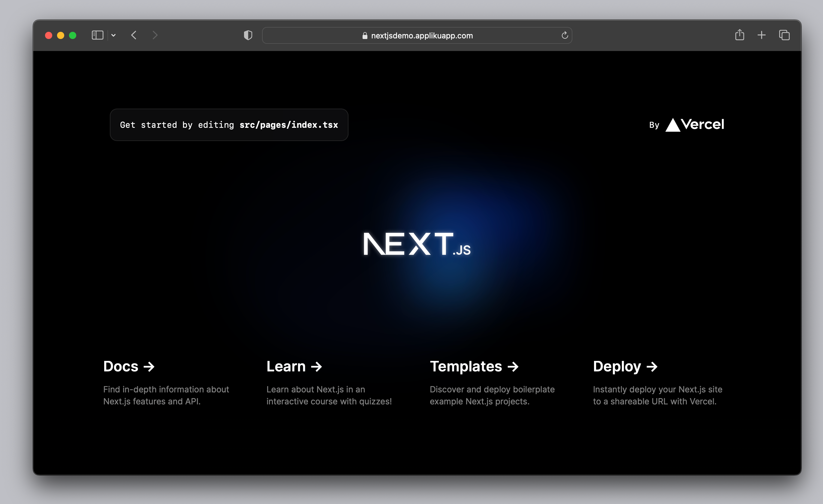This screenshot has width=823, height=504.
Task: Click the Vercel logo link
Action: (695, 125)
